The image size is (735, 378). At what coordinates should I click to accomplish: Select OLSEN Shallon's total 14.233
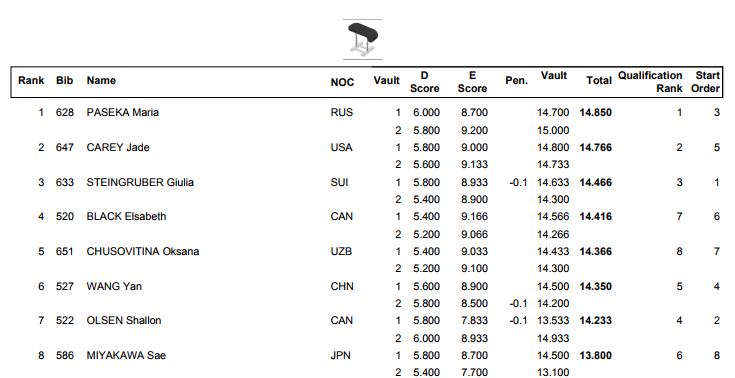click(596, 321)
